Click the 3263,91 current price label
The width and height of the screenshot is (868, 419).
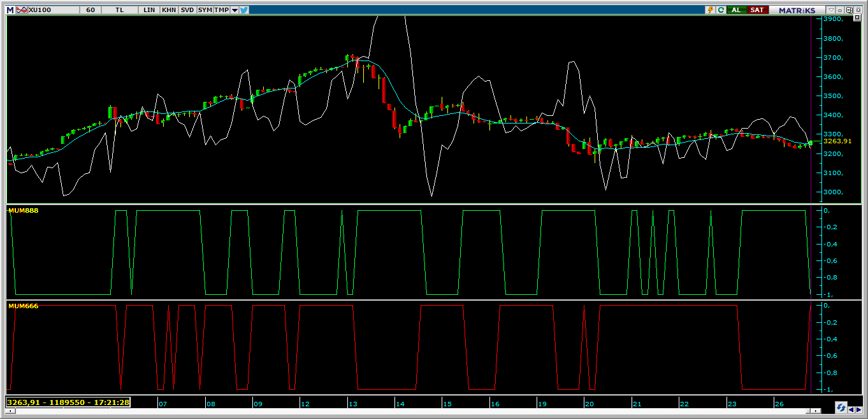(837, 141)
